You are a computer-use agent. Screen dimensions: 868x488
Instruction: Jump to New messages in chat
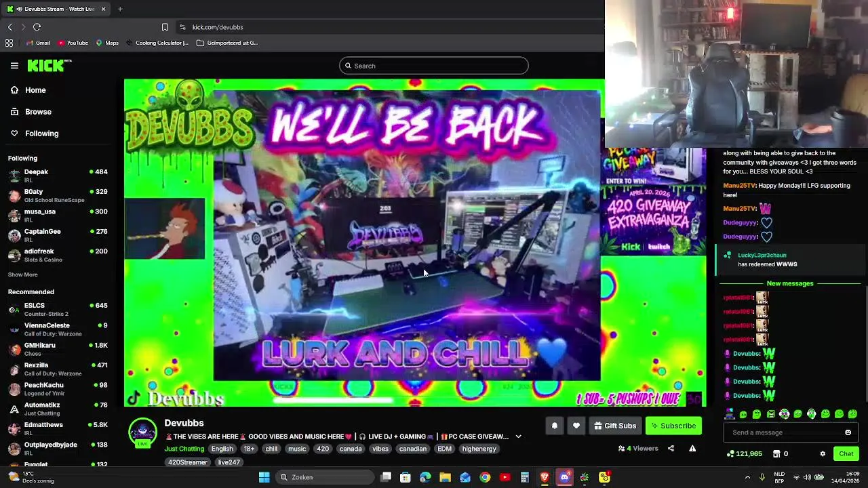(x=790, y=283)
